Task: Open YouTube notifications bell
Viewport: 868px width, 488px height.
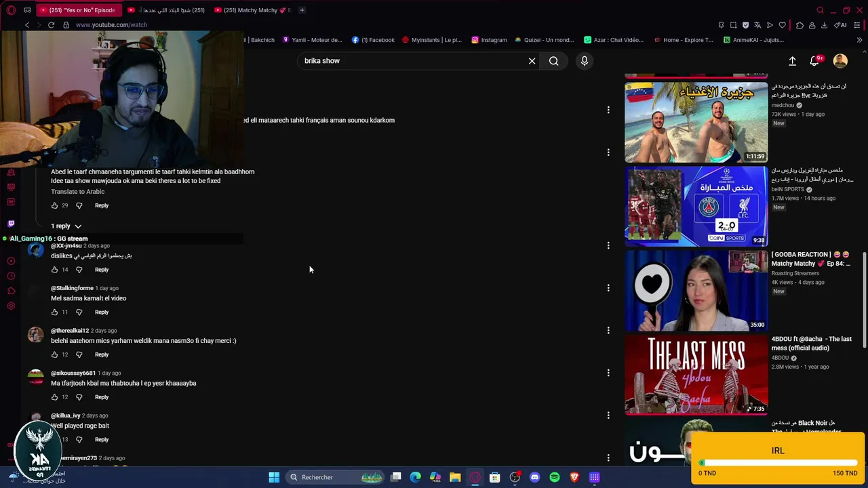Action: 814,61
